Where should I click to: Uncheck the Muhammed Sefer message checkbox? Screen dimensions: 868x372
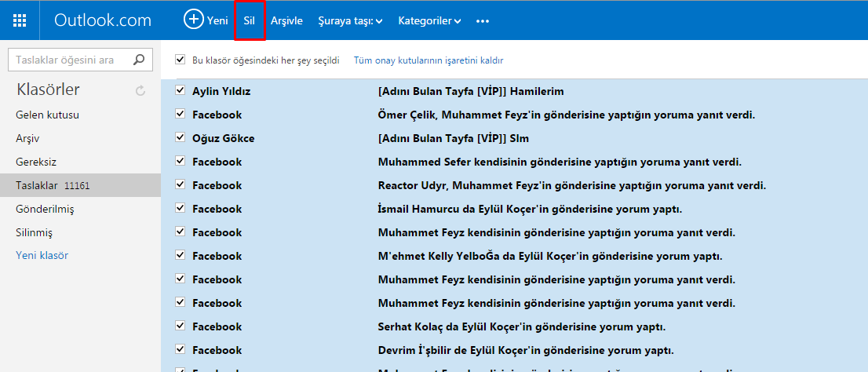pos(180,161)
